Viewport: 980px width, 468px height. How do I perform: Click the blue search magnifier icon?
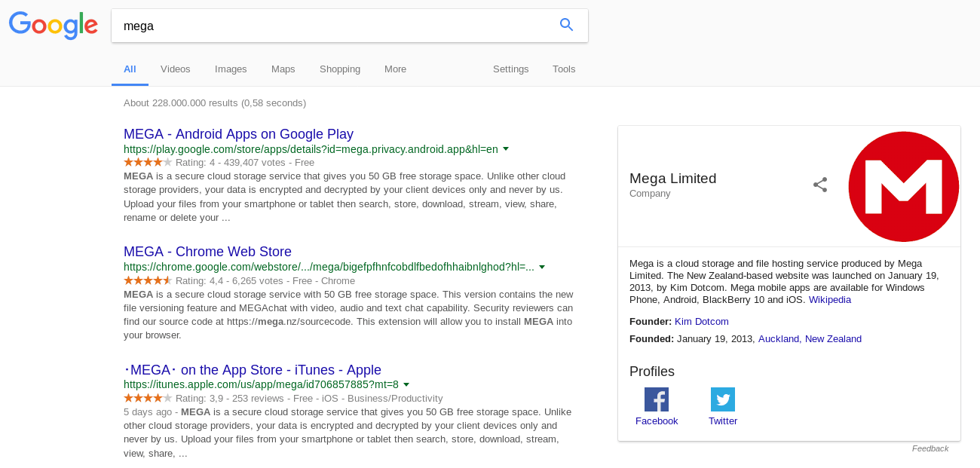click(567, 25)
